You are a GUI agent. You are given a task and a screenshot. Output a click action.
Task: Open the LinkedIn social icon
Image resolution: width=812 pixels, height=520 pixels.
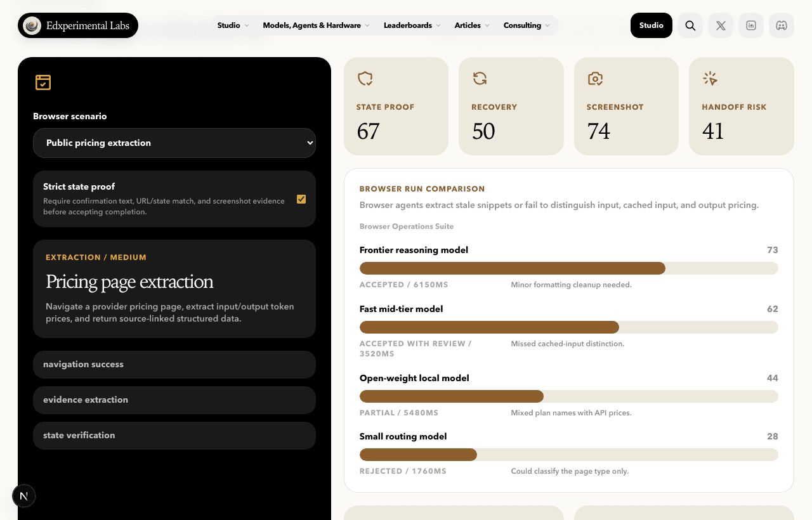(751, 25)
